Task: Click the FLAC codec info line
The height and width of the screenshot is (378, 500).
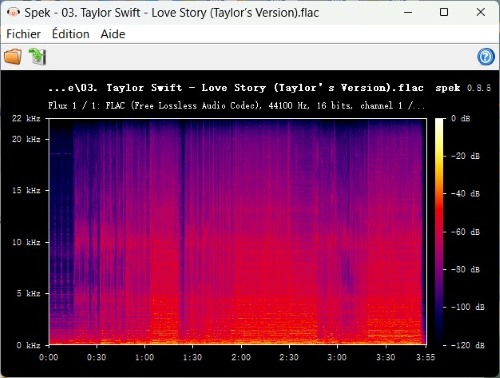Action: 236,106
